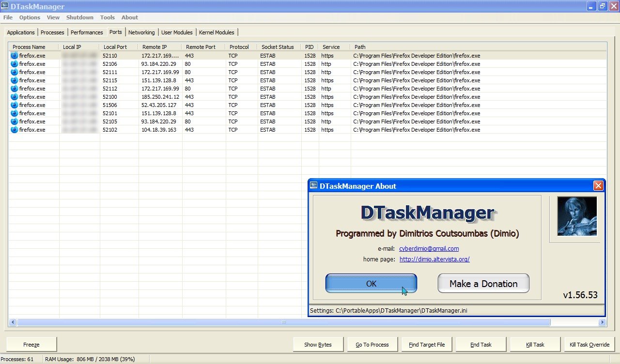620x364 pixels.
Task: Click the DTaskManager title bar app icon
Action: pos(5,6)
